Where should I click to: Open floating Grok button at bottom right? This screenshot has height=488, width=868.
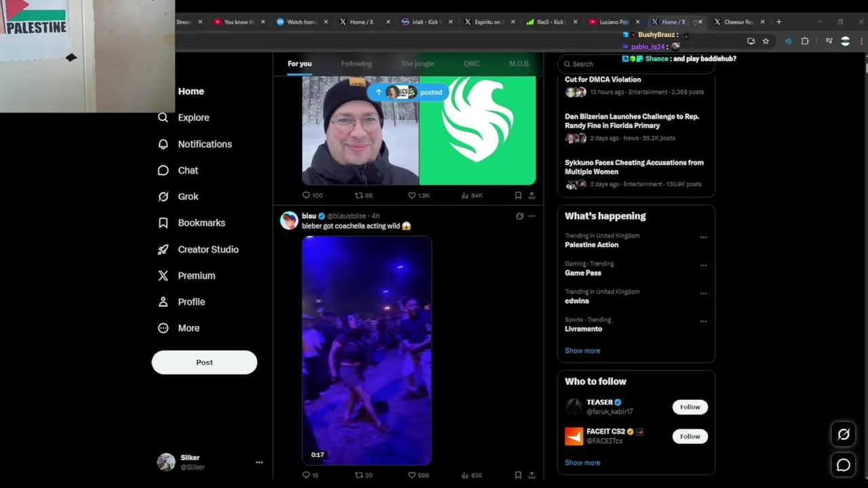pos(844,434)
